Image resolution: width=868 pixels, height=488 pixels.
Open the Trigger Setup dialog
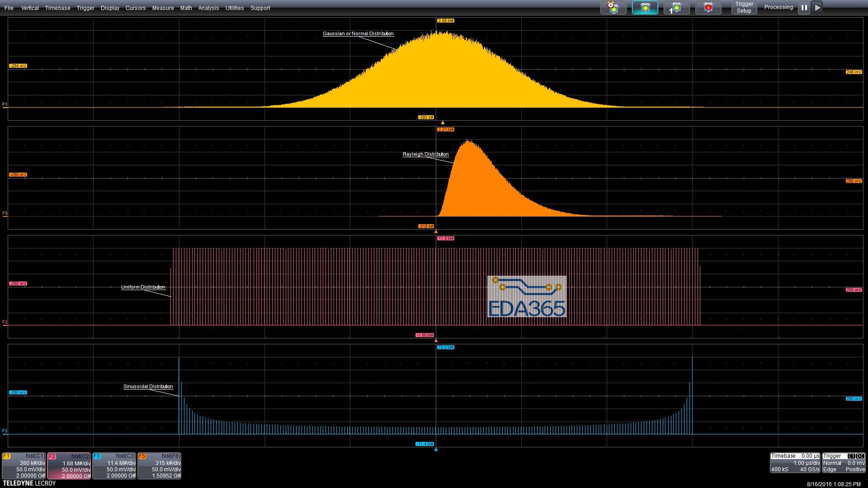744,8
